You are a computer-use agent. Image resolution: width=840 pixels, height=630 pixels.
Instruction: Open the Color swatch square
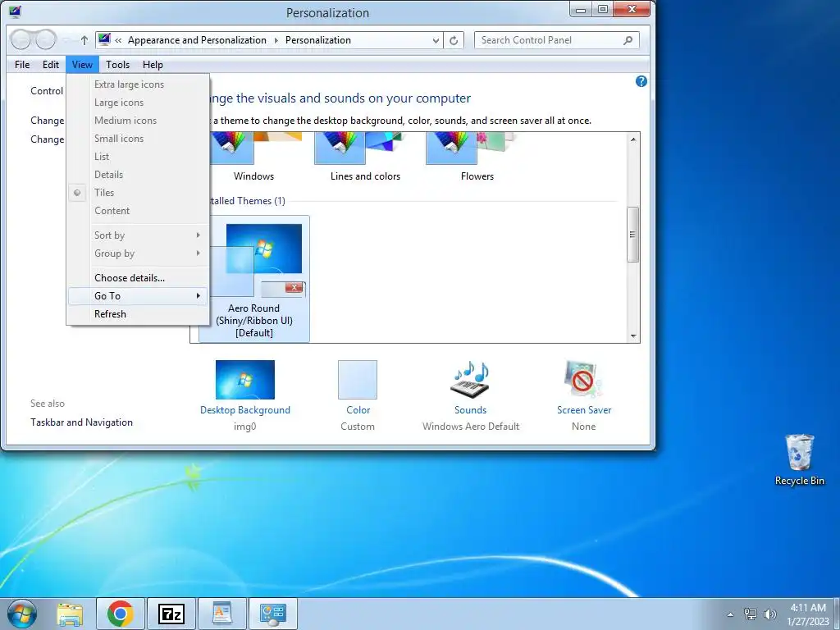[358, 379]
